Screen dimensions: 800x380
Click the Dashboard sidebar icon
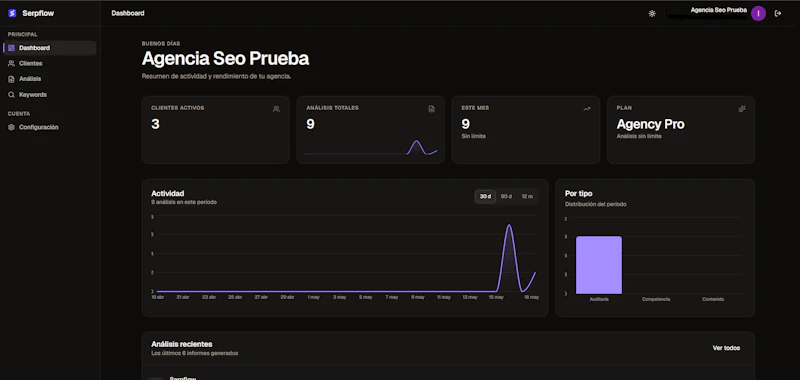tap(11, 48)
